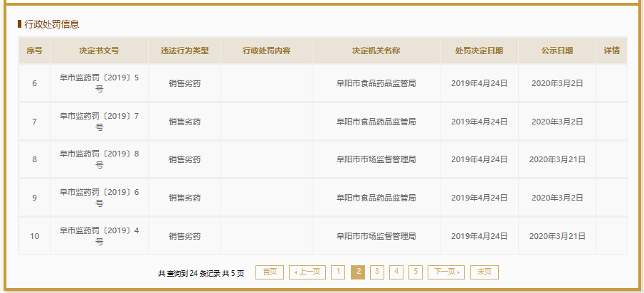Select the 处罚决定日期 column header

click(x=479, y=51)
